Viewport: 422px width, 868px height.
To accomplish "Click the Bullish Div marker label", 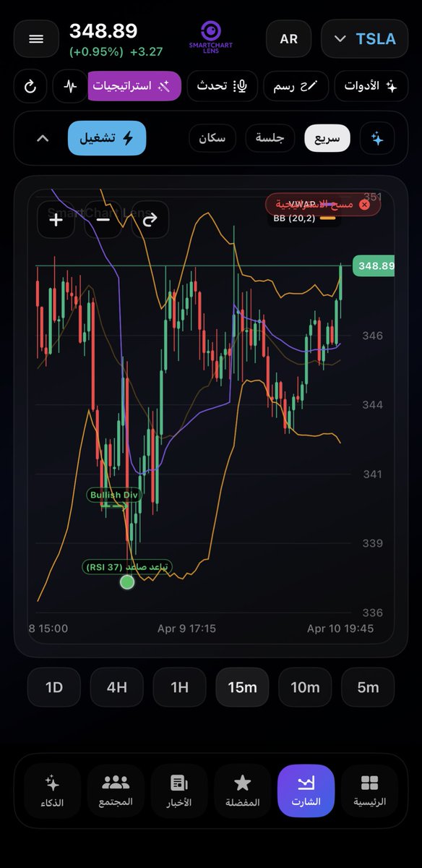I will [113, 495].
